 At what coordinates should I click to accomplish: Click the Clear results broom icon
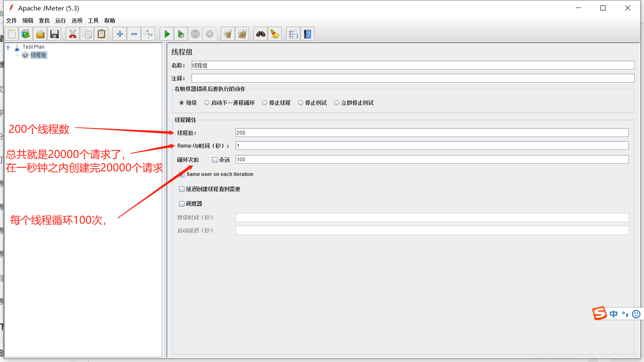pos(228,34)
